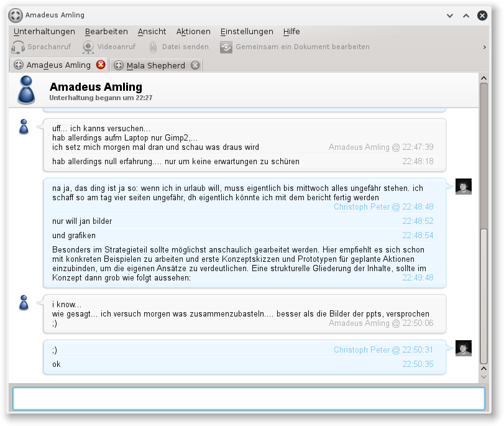Click avatar beside 'uff... ich kanns versuchen' message
504x426 pixels.
(24, 127)
